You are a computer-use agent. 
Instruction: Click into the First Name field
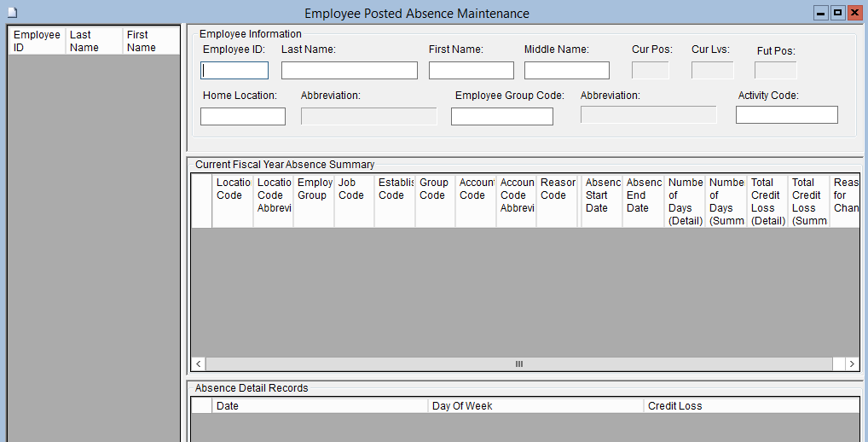[471, 71]
